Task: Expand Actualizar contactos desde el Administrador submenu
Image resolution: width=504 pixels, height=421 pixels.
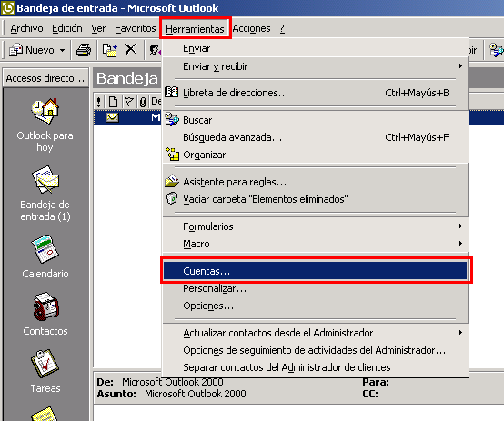Action: [x=460, y=333]
